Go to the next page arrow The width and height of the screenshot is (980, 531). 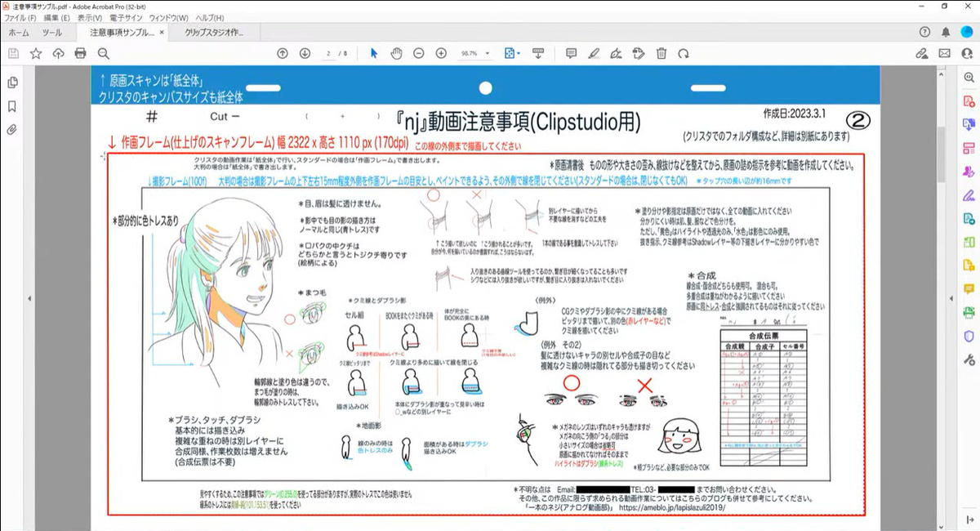pyautogui.click(x=305, y=53)
